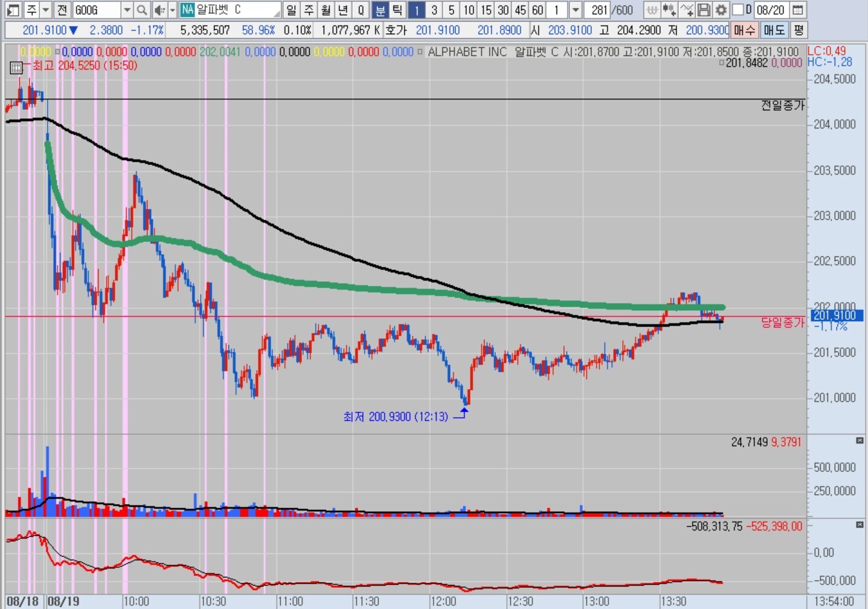The height and width of the screenshot is (609, 868).
Task: Open the interval value dropdown arrow
Action: (576, 10)
